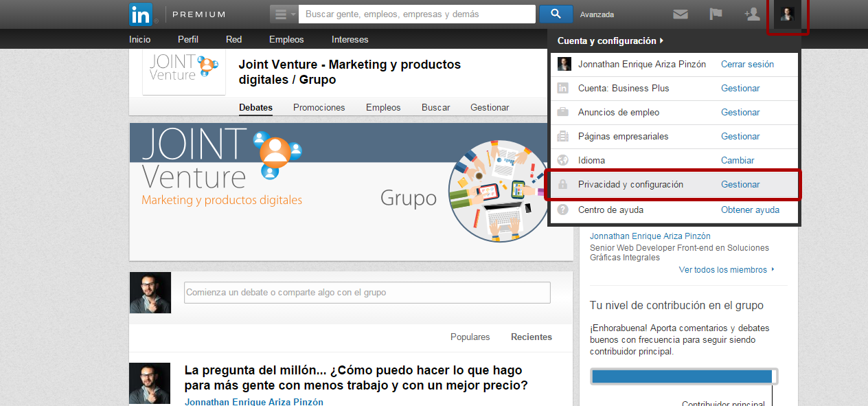Viewport: 868px width, 406px height.
Task: Focus the search people and jobs field
Action: tap(417, 14)
